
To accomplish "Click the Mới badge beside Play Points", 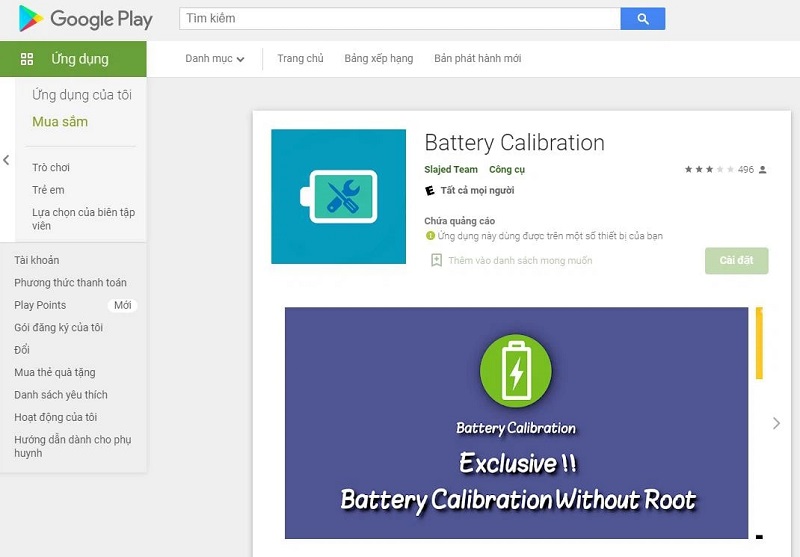I will (122, 305).
